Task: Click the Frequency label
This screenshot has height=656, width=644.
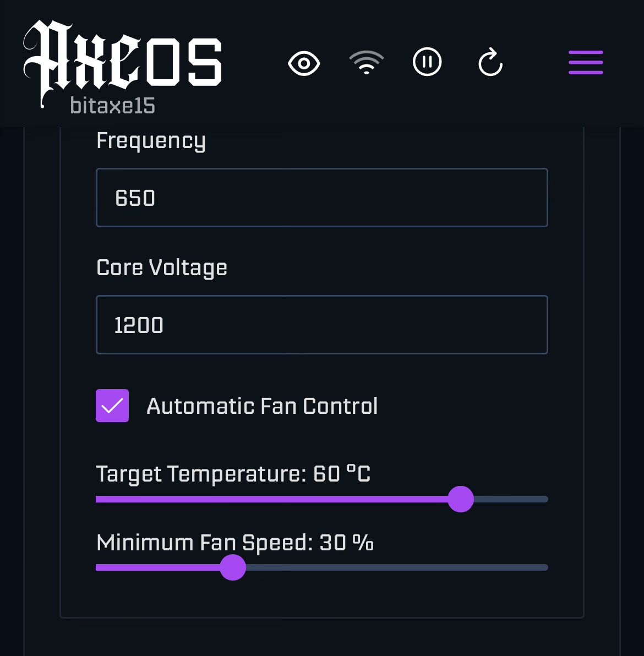Action: (151, 141)
